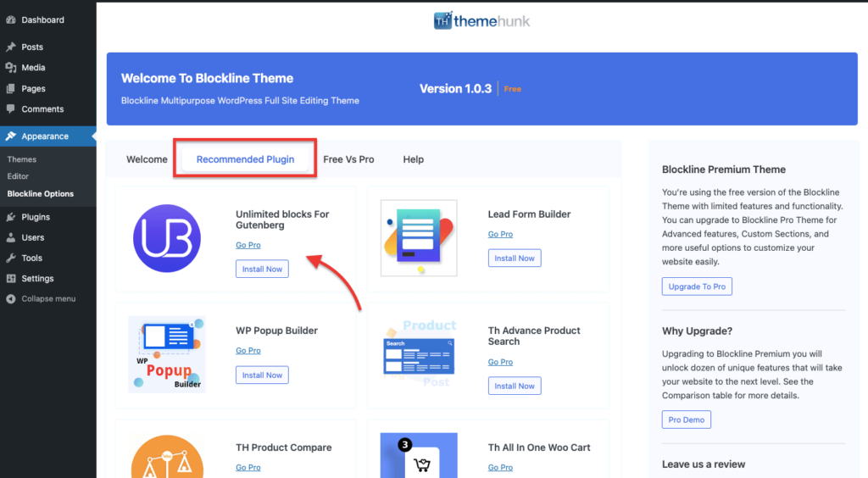Collapse the admin menu
This screenshot has width=868, height=478.
48,298
